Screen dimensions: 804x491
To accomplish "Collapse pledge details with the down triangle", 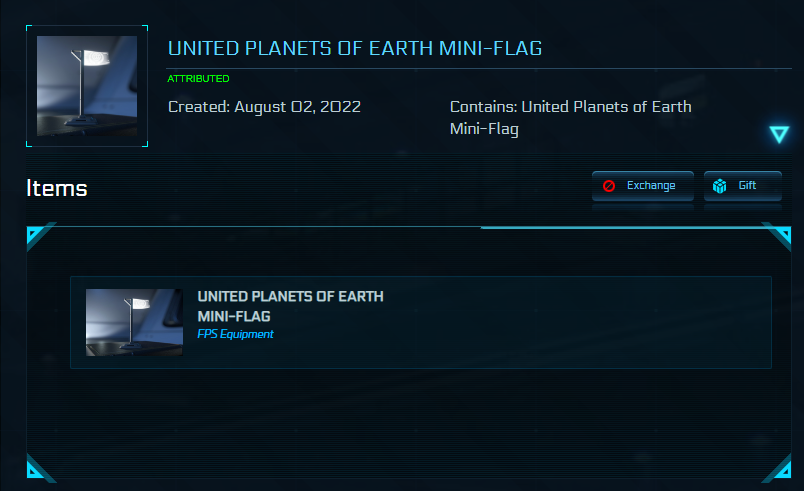I will [779, 134].
